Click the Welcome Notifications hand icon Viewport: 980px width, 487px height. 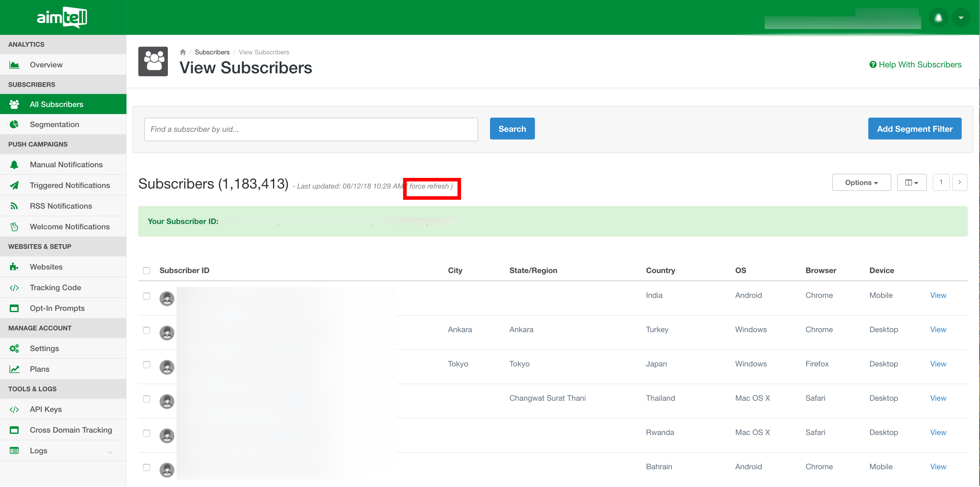(x=15, y=226)
